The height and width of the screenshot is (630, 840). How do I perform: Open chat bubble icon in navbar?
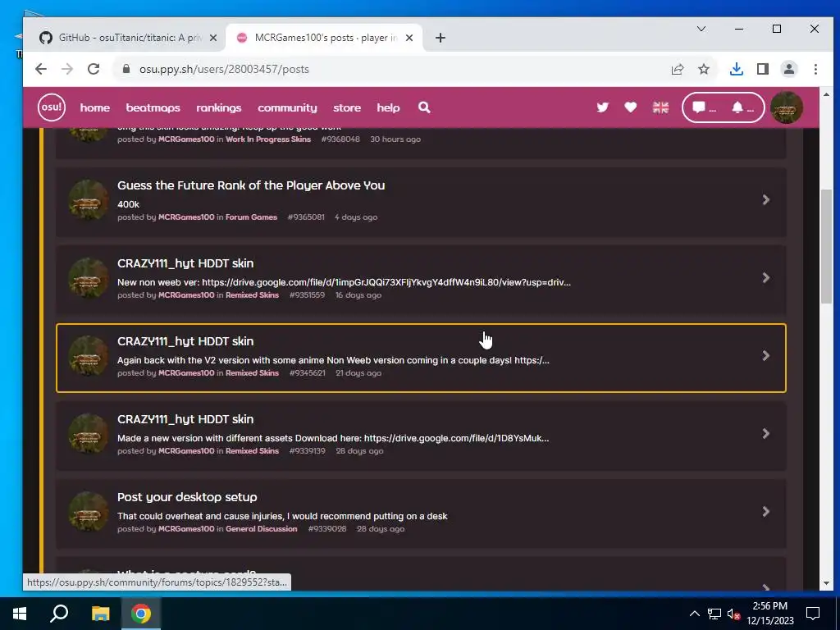point(703,107)
